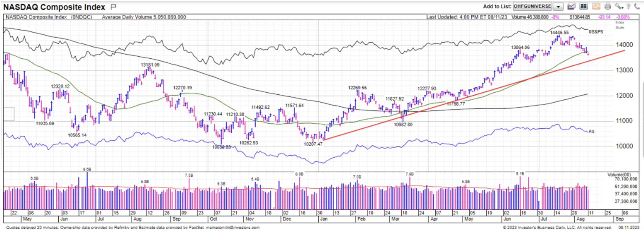Click the 14446.55 peak price label
The width and height of the screenshot is (644, 234).
click(560, 32)
